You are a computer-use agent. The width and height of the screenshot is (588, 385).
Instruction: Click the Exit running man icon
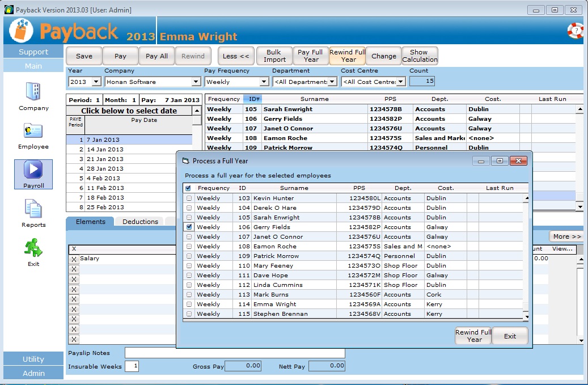(x=33, y=248)
